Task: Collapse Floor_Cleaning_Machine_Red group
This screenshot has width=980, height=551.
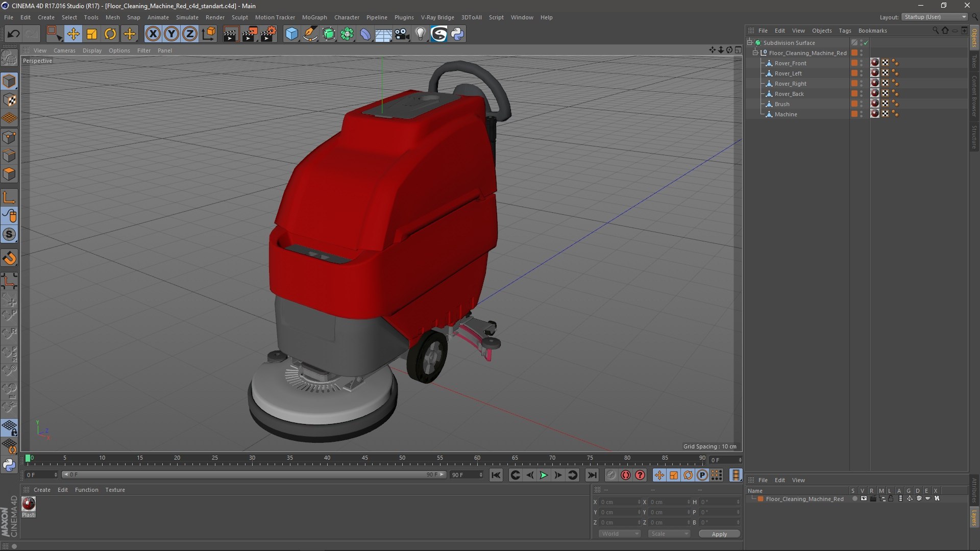Action: pos(755,53)
